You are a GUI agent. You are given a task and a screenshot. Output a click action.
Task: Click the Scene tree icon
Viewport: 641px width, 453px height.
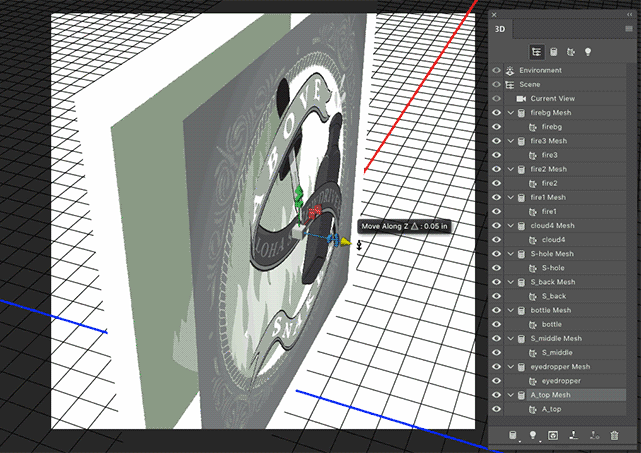(x=509, y=85)
